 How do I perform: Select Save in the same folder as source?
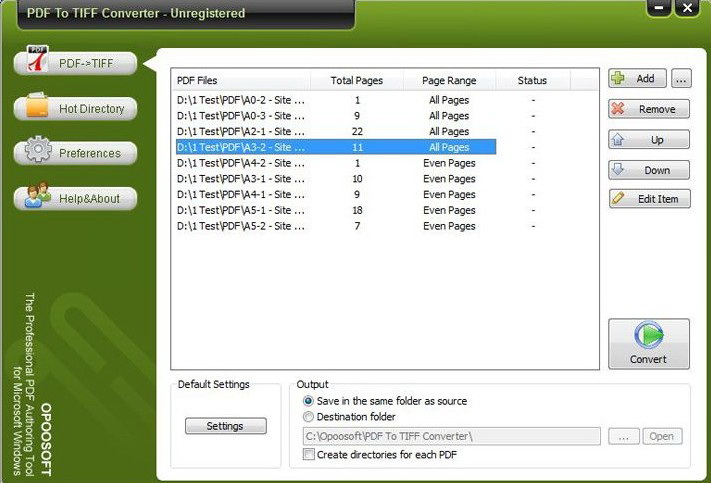tap(308, 401)
